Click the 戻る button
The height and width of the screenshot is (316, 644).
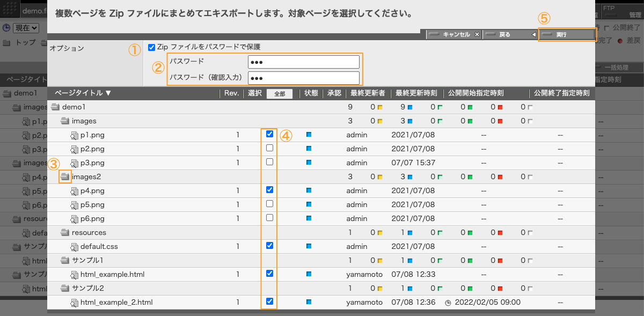point(510,34)
